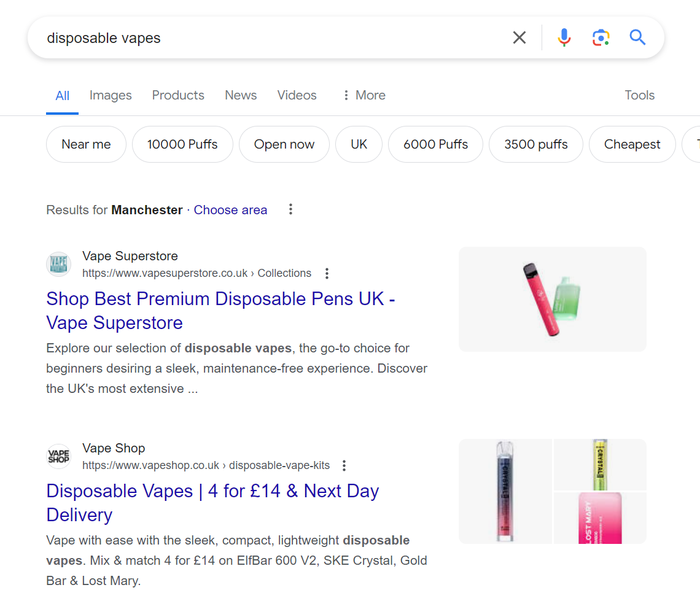Enable the Open now filter chip
Image resolution: width=700 pixels, height=601 pixels.
pos(284,144)
